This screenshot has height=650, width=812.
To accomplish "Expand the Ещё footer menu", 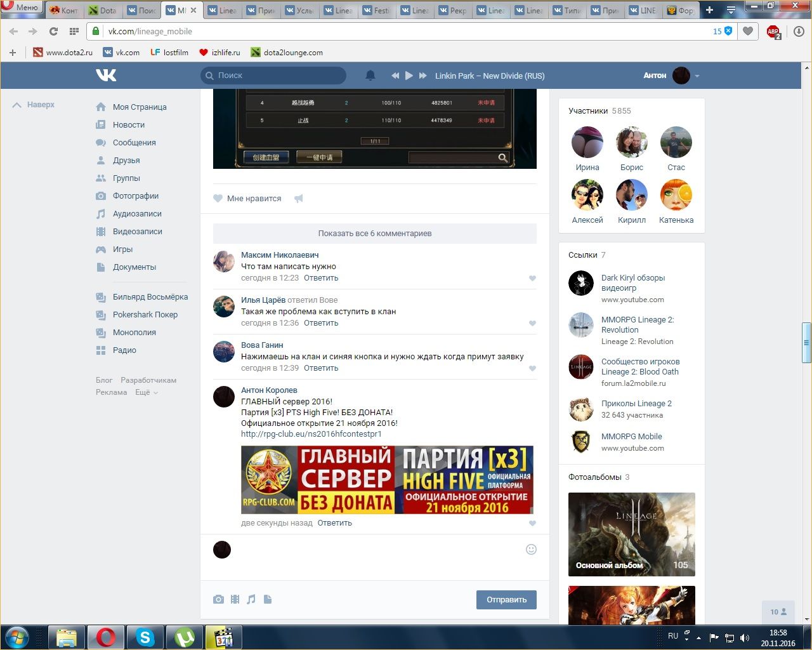I will [x=147, y=392].
